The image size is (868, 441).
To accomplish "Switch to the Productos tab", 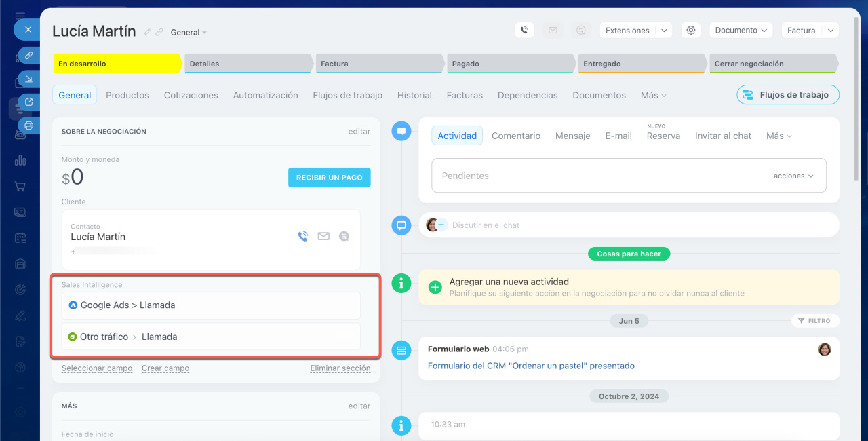I will (127, 95).
